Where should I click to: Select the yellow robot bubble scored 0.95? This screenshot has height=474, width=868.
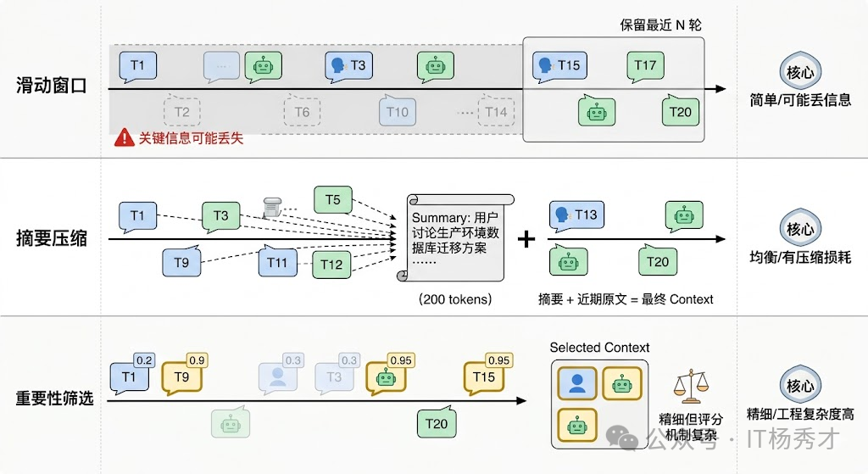tap(387, 379)
